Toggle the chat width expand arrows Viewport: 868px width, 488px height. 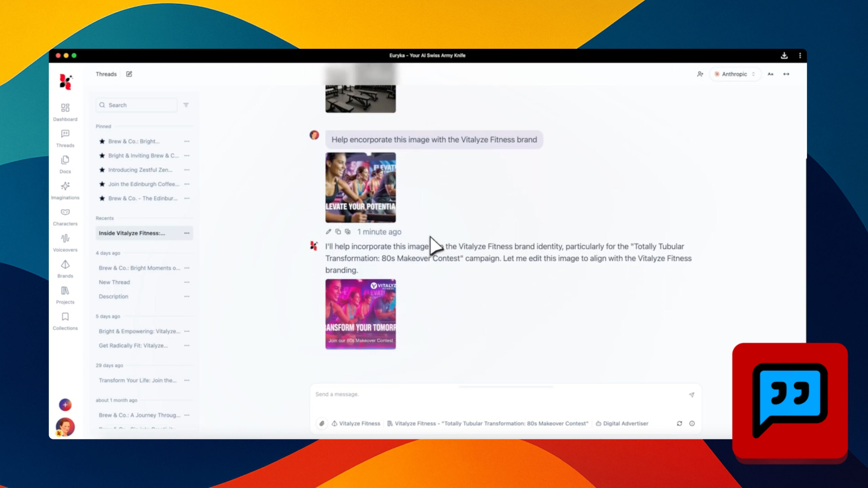tap(786, 74)
